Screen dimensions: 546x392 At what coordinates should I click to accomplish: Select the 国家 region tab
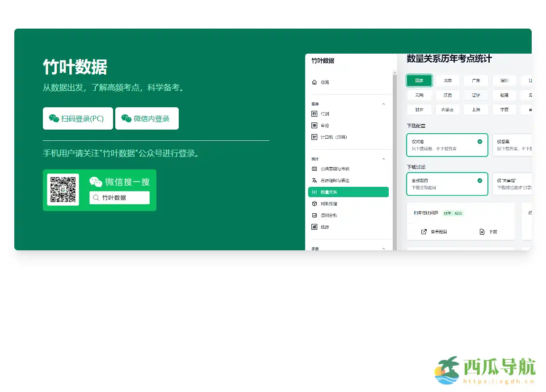(x=419, y=80)
